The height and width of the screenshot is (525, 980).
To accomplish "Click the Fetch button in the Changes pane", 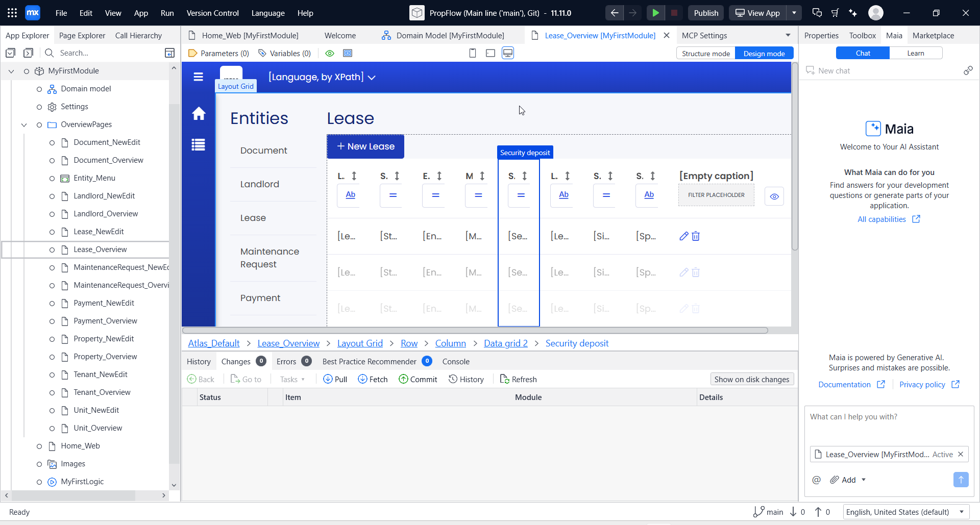I will tap(373, 379).
